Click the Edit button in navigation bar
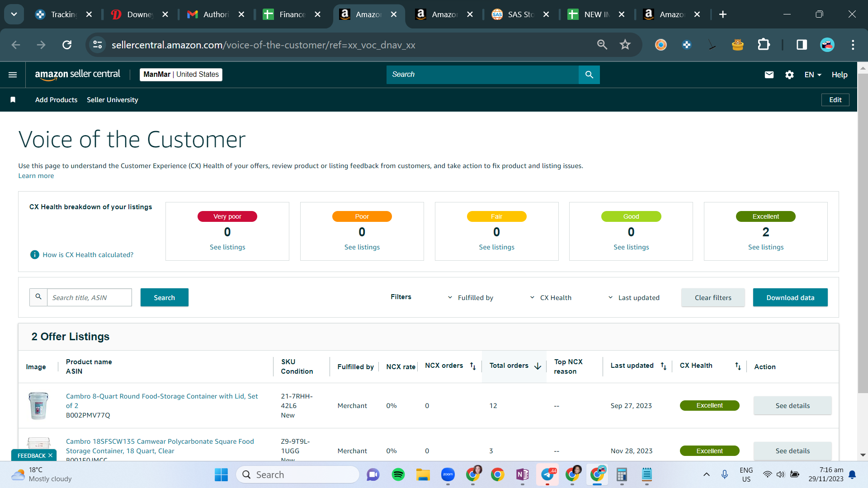 pyautogui.click(x=835, y=100)
